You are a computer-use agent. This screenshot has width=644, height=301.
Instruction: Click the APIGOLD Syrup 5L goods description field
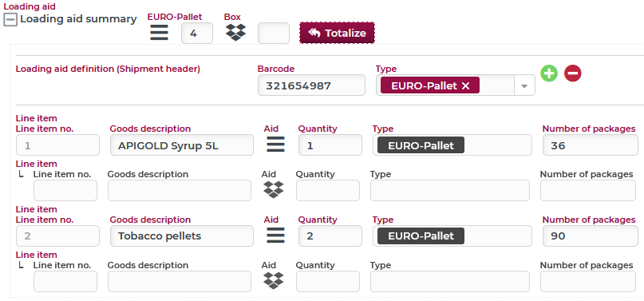pyautogui.click(x=181, y=145)
